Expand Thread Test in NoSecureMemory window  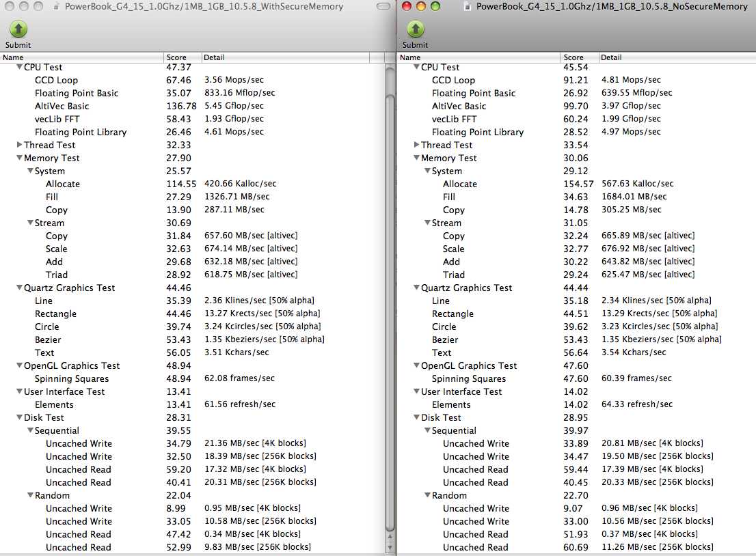[416, 145]
